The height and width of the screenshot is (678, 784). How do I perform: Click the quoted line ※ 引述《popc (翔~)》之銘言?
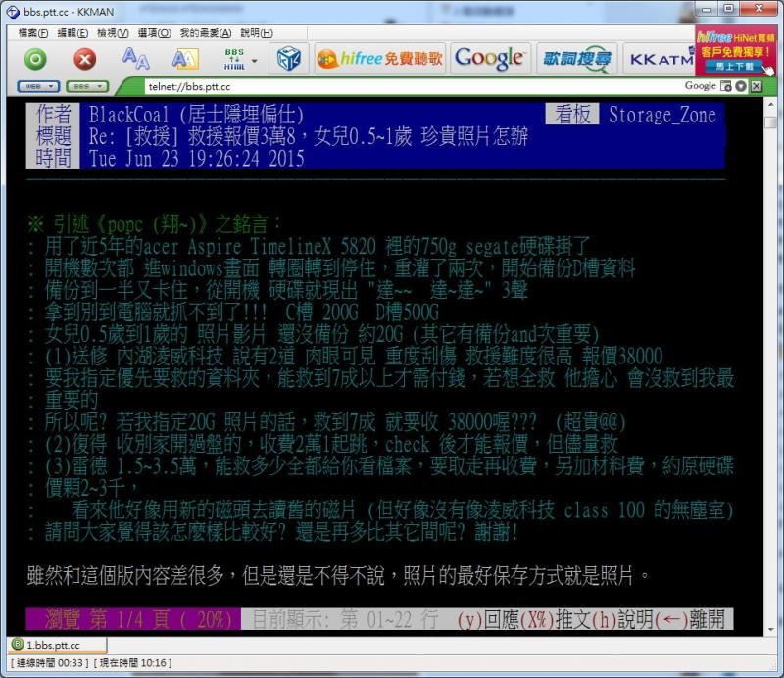pyautogui.click(x=155, y=224)
